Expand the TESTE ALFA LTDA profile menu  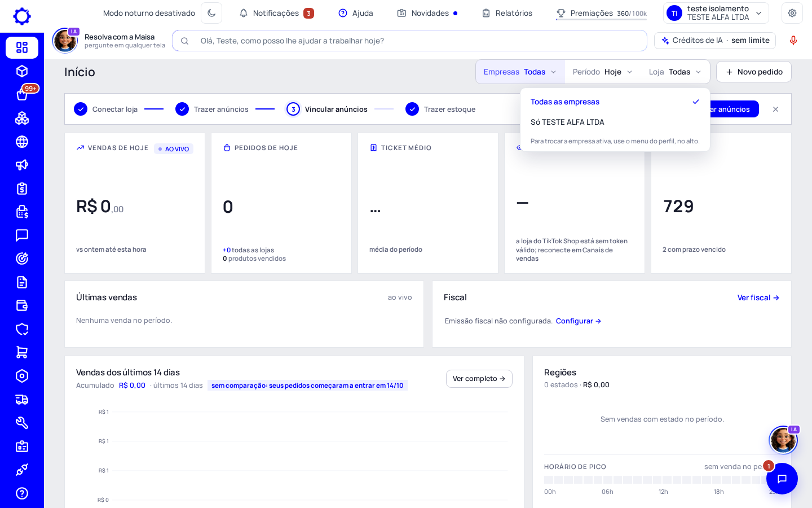pos(716,13)
